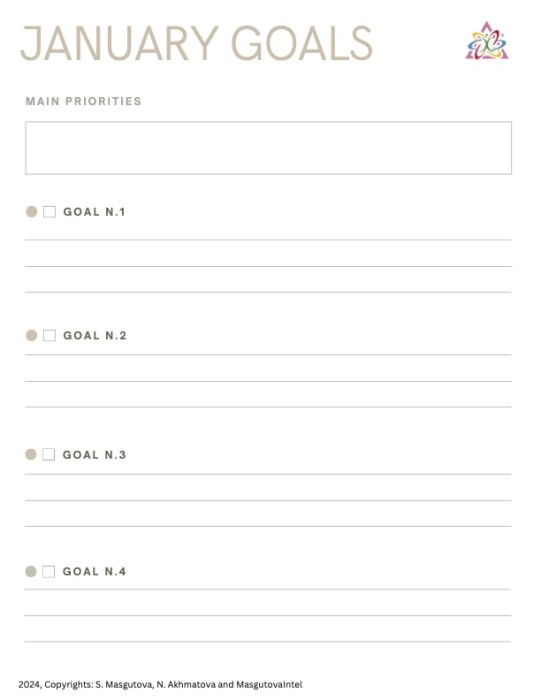This screenshot has height=700, width=541.
Task: Select the January Goals title
Action: point(196,43)
